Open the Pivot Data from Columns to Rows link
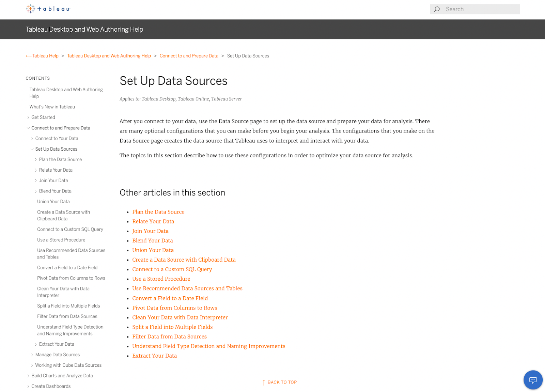 174,308
